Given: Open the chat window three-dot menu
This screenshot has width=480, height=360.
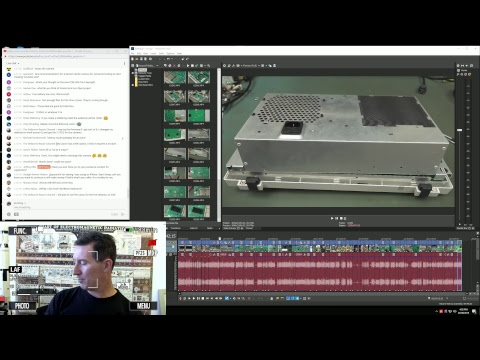Looking at the screenshot, I should click(x=125, y=63).
